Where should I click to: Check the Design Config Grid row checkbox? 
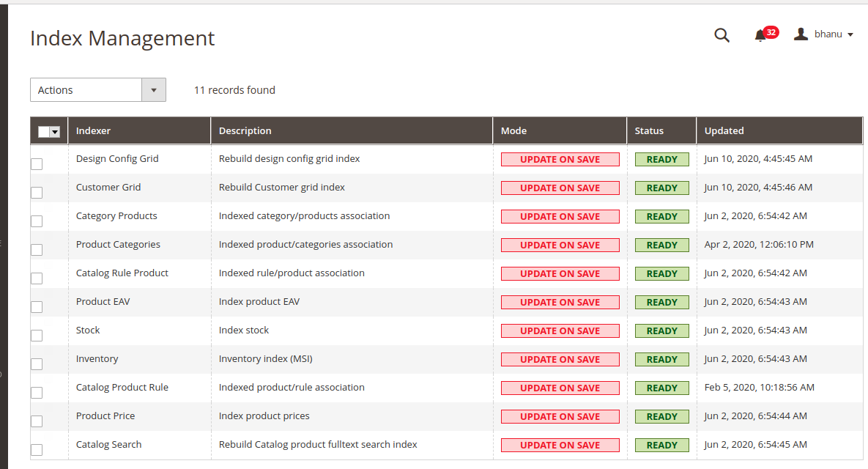tap(37, 164)
